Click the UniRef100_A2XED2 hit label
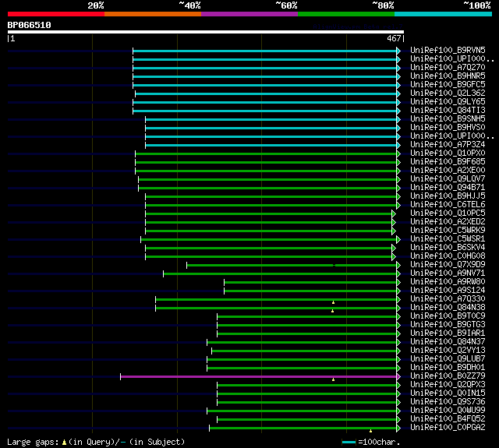Viewport: 499px width, 448px height. click(x=448, y=222)
